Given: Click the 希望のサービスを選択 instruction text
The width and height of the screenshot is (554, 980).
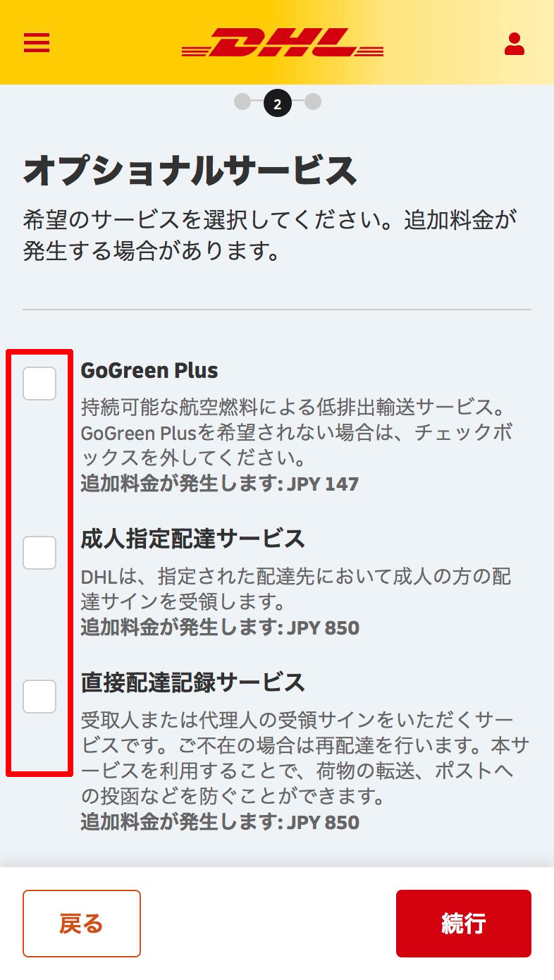Looking at the screenshot, I should pyautogui.click(x=271, y=235).
